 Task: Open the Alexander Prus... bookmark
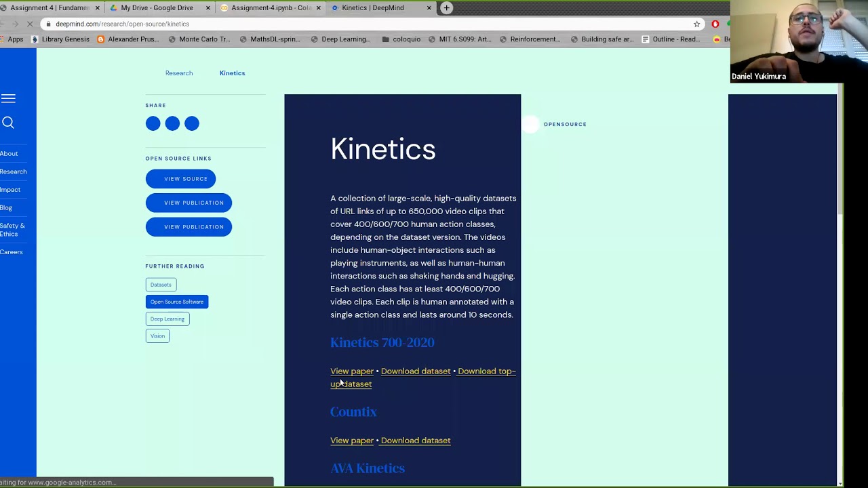point(127,39)
